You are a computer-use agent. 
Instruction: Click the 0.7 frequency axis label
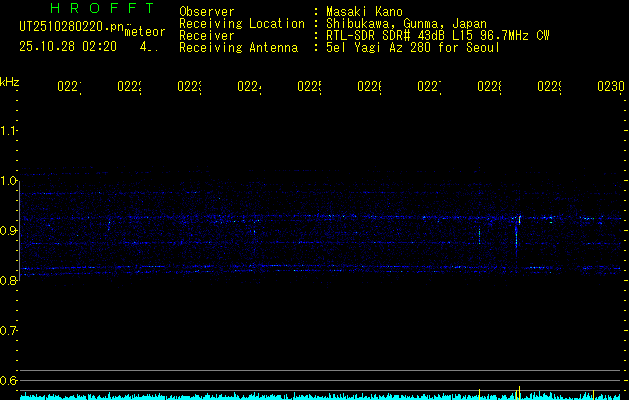(x=10, y=331)
